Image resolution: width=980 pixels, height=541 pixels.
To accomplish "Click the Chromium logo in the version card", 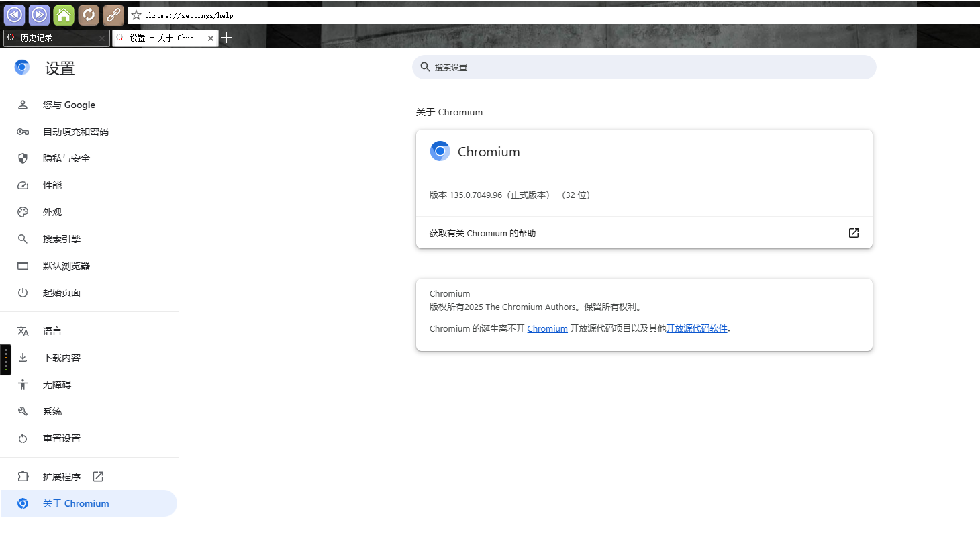I will tap(440, 151).
